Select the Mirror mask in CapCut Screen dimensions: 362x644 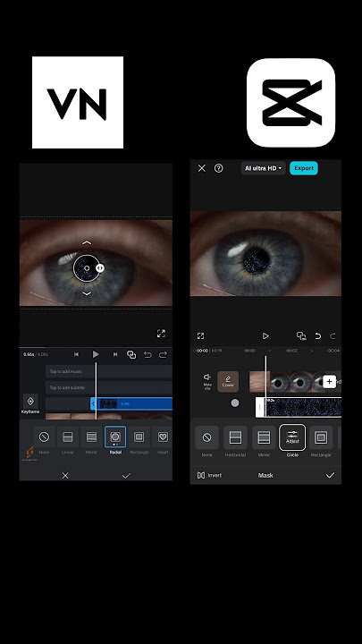pyautogui.click(x=264, y=441)
